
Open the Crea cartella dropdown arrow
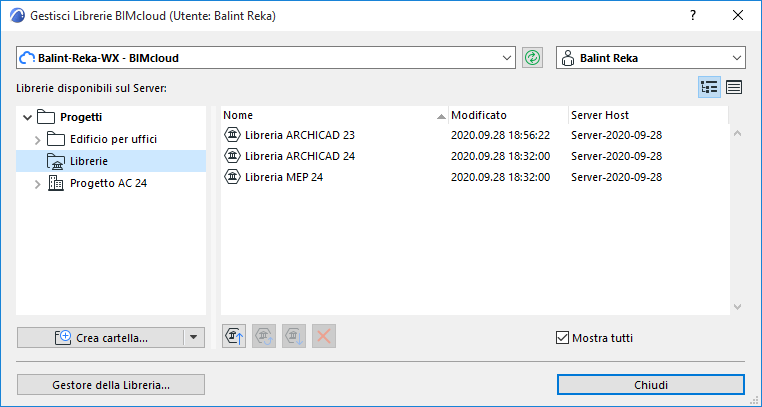pyautogui.click(x=193, y=338)
